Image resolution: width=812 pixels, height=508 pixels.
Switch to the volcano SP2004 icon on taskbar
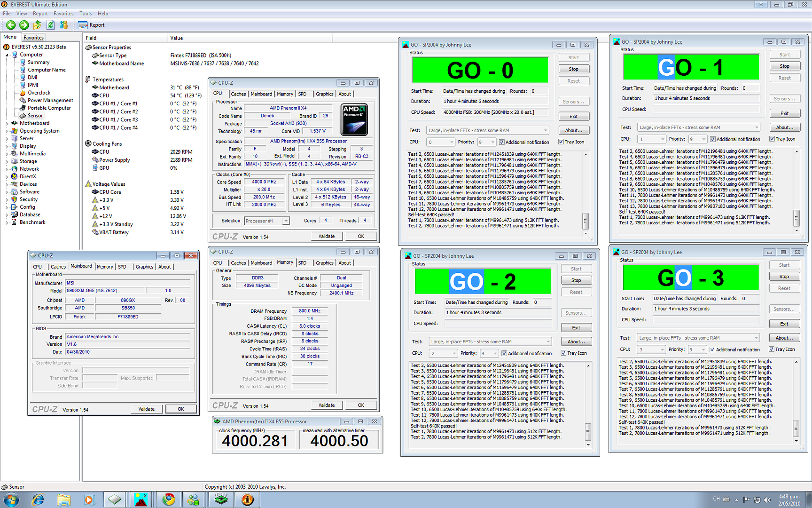[x=141, y=500]
